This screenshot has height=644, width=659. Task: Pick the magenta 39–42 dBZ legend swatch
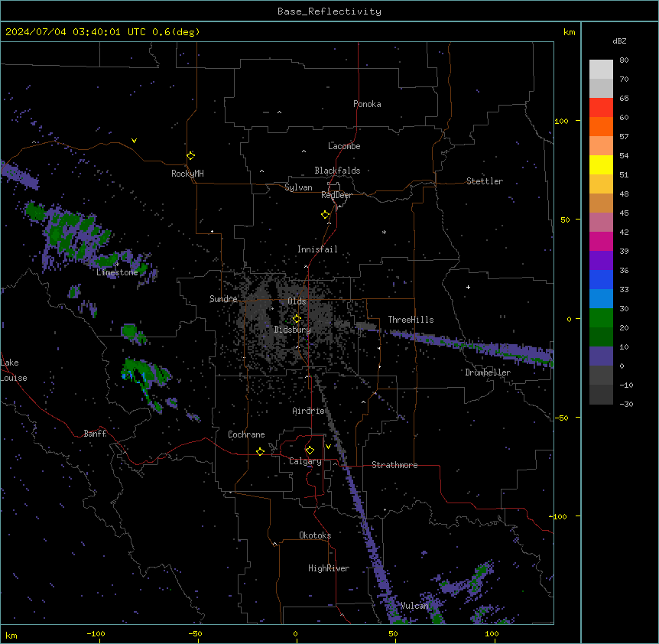coord(601,241)
